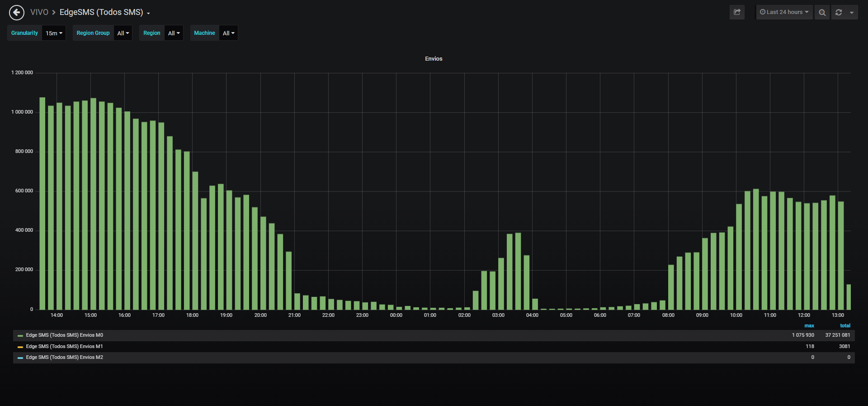Open the cyan M2 series color swatch

click(20, 358)
